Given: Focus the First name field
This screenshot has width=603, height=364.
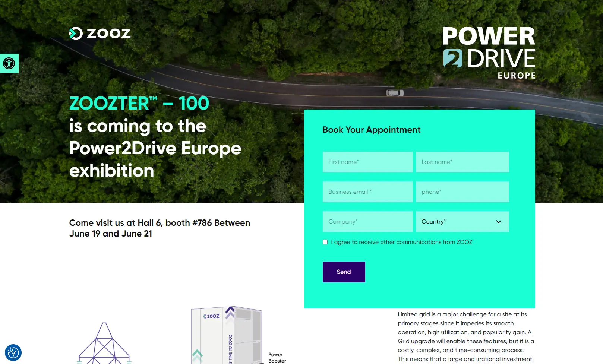Looking at the screenshot, I should 367,162.
